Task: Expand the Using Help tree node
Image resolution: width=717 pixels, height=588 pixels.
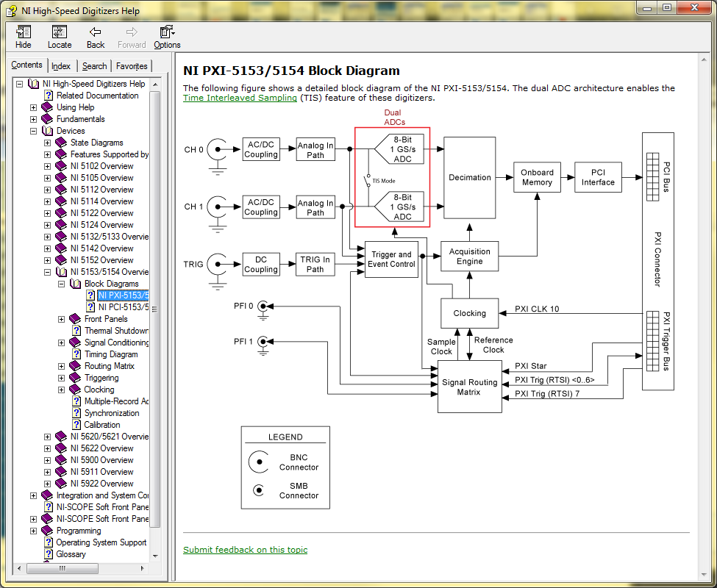Action: (34, 107)
